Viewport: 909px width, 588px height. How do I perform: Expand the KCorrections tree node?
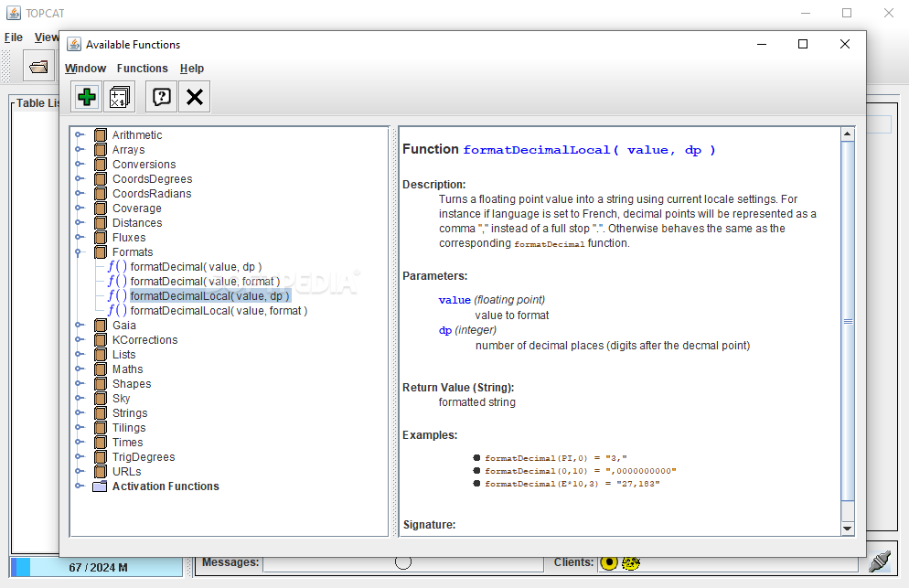click(x=80, y=340)
